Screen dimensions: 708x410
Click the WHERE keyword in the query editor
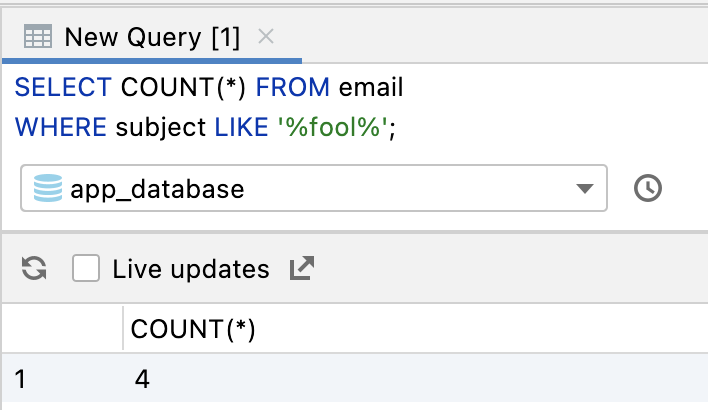pos(62,127)
